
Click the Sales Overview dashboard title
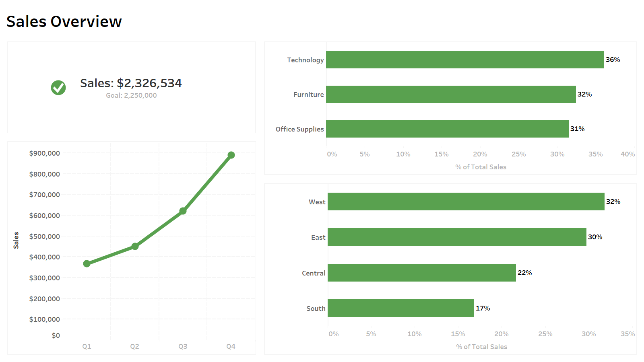click(64, 22)
